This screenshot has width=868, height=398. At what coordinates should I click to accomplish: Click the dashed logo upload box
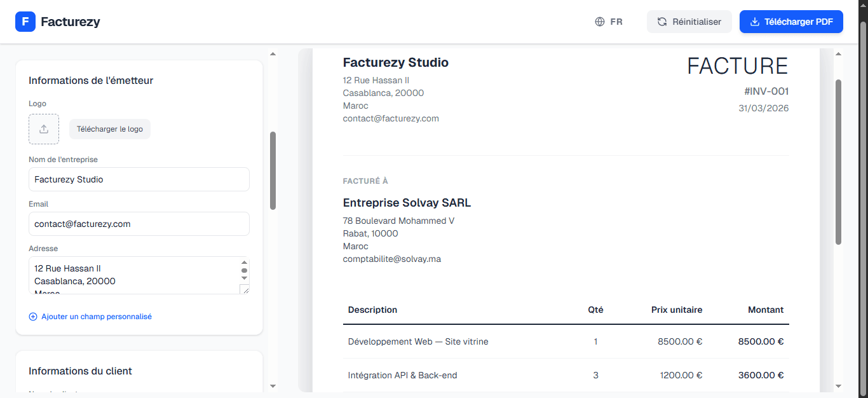44,129
